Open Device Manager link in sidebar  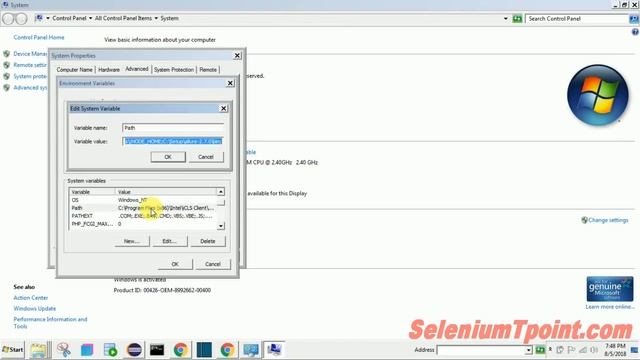[x=31, y=54]
